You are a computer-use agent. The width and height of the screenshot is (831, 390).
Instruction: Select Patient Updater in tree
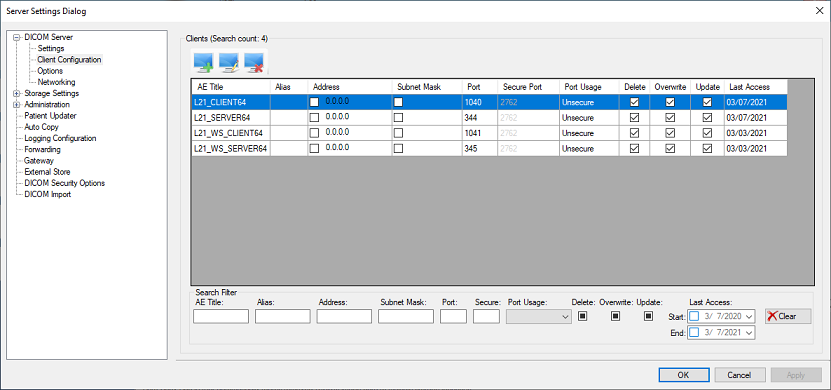50,116
